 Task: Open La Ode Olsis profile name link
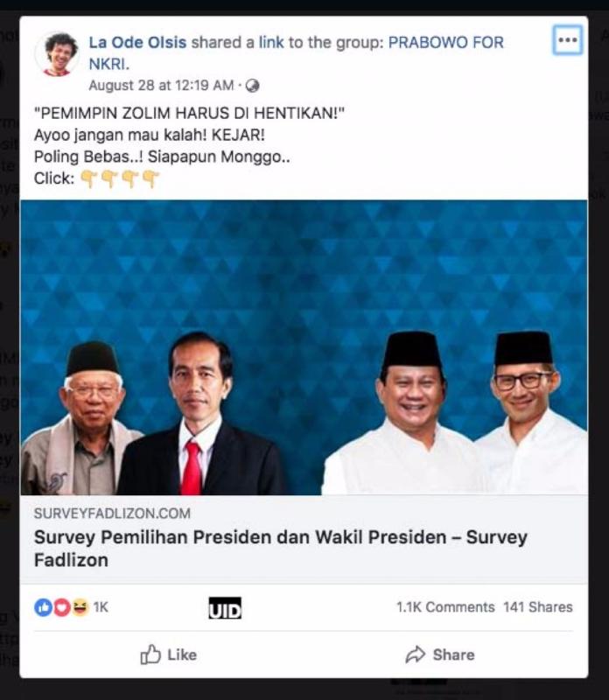click(x=137, y=42)
